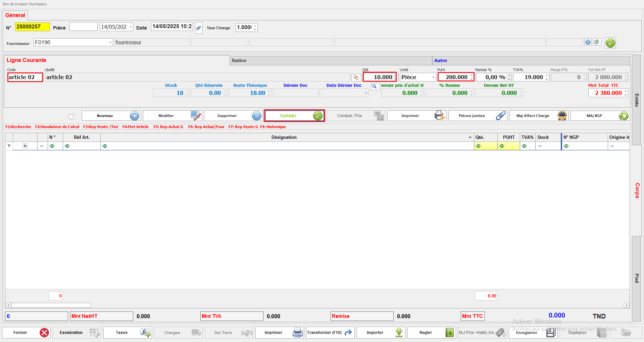Tick the checkbox left of Nouveau button

71,117
